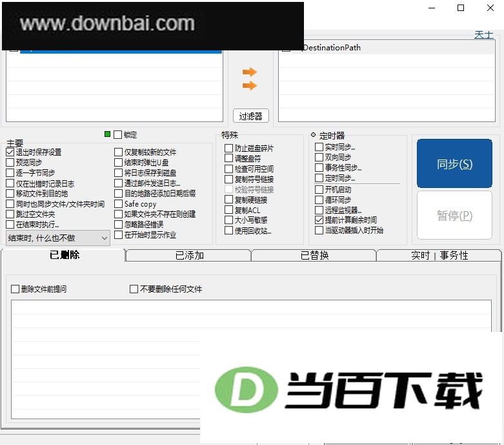Viewport: 504px width, 445px height.
Task: Enable 忽略路径错误 checkbox
Action: (119, 224)
